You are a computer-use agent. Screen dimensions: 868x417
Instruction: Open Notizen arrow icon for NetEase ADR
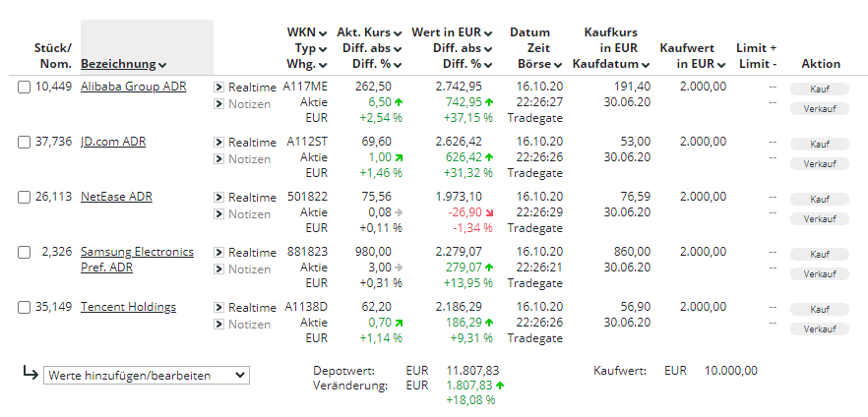(x=218, y=214)
